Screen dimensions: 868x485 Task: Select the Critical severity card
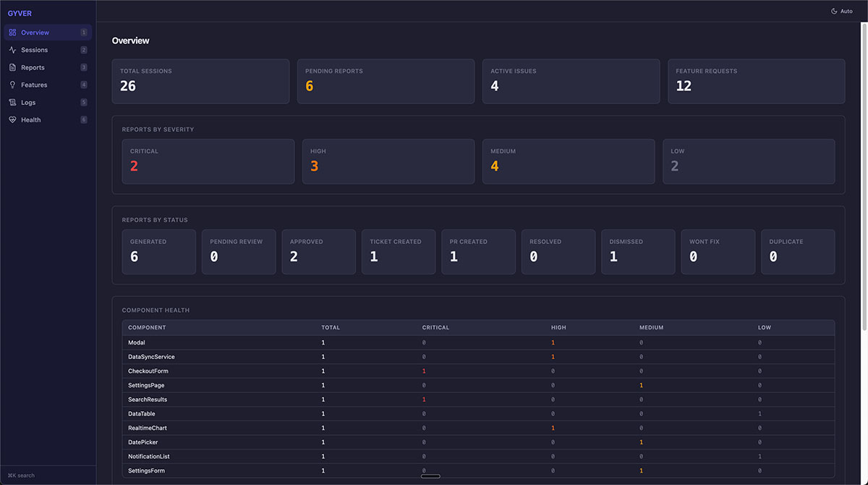click(x=208, y=161)
